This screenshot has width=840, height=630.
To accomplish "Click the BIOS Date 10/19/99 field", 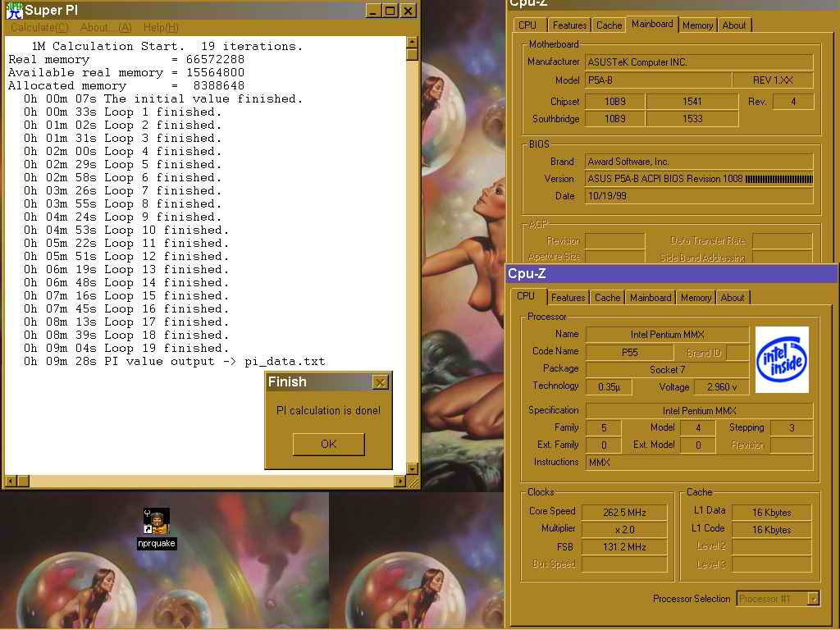I will (x=699, y=196).
